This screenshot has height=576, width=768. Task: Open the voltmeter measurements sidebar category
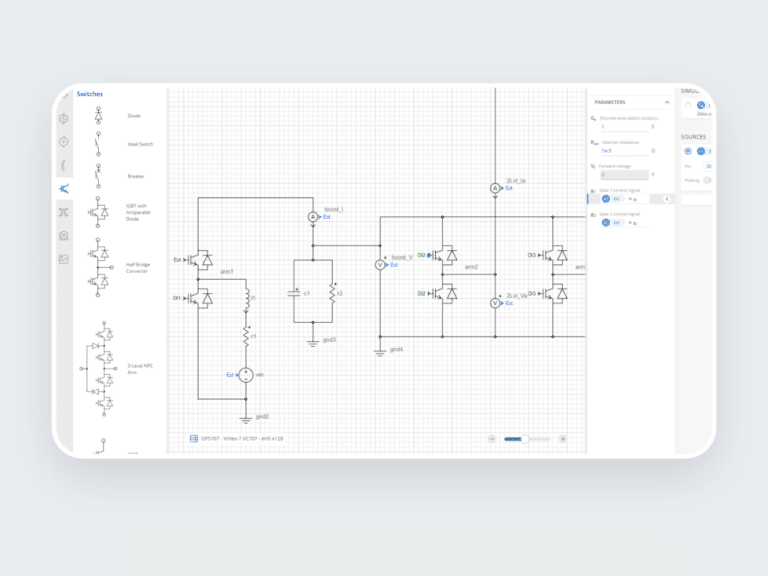click(x=64, y=142)
